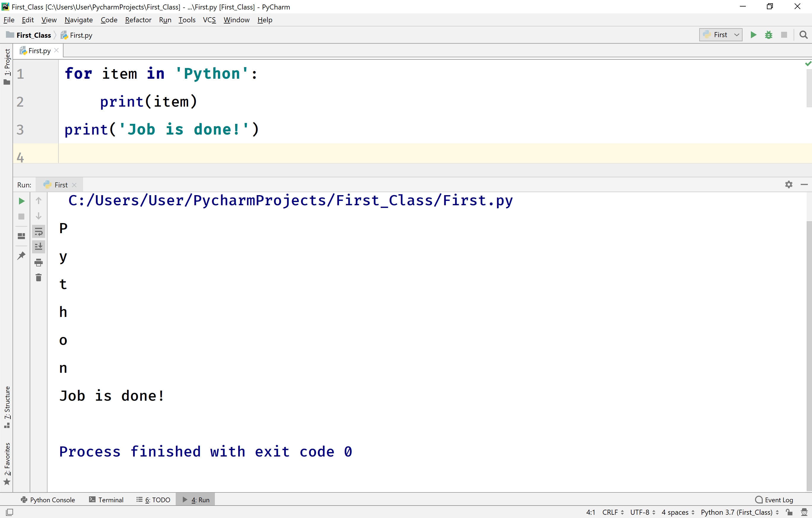
Task: Switch to the Terminal tool tab
Action: [x=106, y=500]
